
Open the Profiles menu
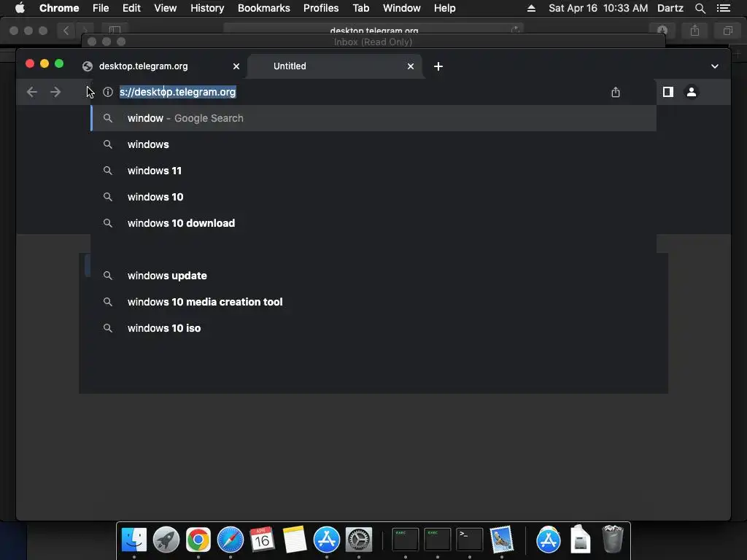(x=321, y=8)
